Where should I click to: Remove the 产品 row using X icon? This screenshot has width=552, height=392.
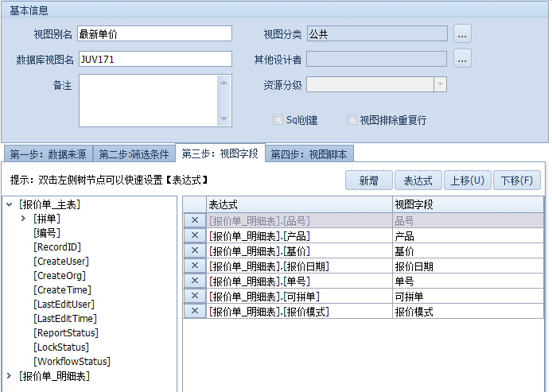(194, 236)
